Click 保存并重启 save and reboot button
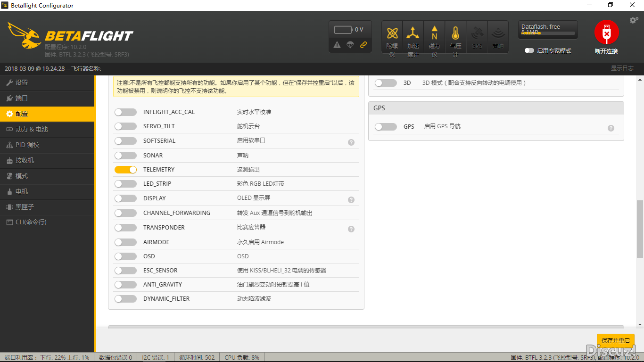 615,340
